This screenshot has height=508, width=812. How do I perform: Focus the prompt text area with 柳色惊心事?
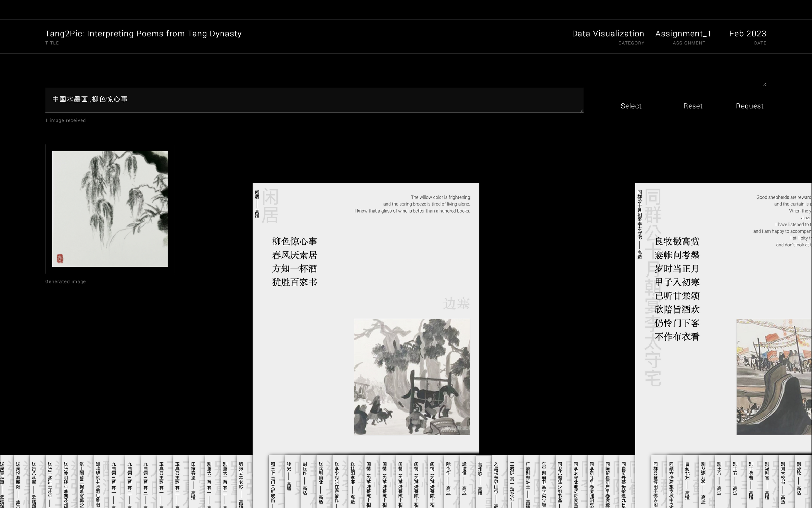click(x=314, y=100)
